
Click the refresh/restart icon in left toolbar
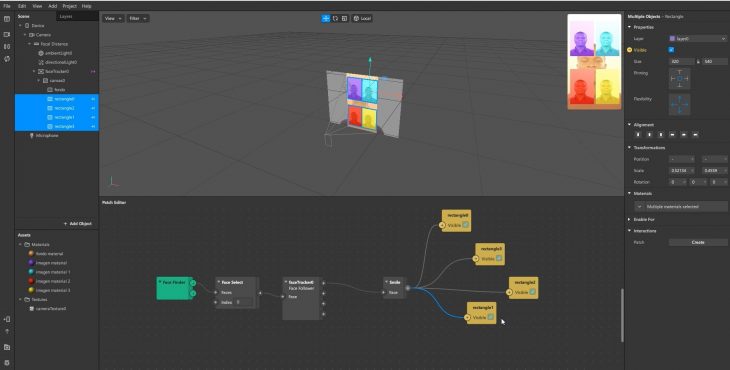click(x=7, y=59)
